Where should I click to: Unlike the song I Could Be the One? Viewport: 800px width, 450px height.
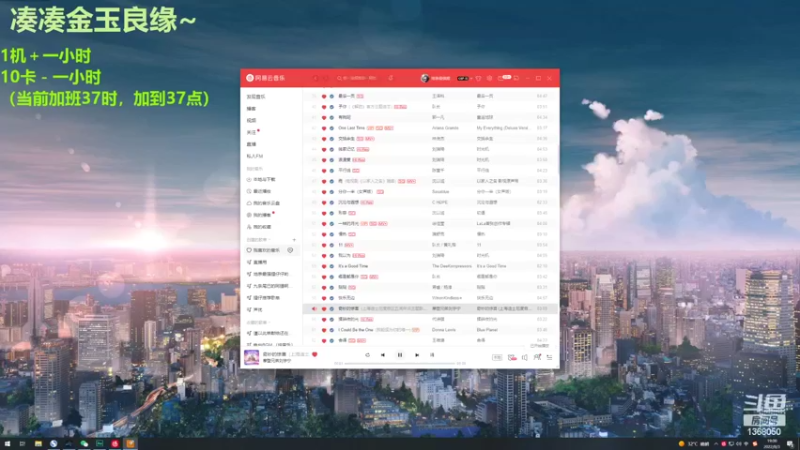pos(324,330)
